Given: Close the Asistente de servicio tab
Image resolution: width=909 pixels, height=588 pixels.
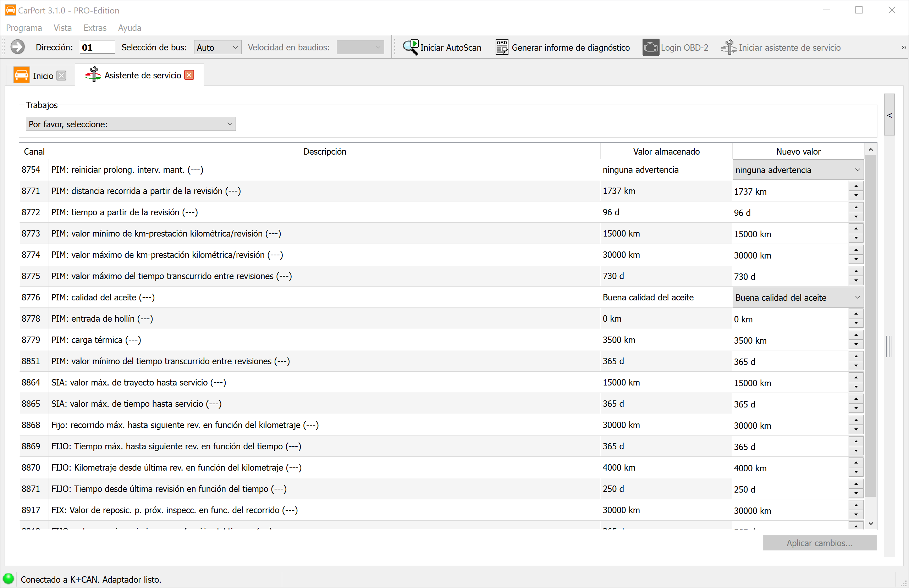Looking at the screenshot, I should [x=189, y=75].
